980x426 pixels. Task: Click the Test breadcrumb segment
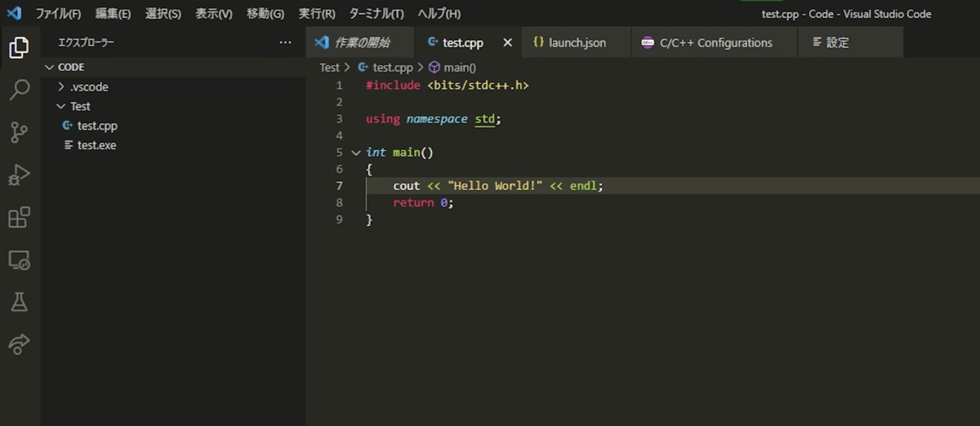click(x=329, y=68)
